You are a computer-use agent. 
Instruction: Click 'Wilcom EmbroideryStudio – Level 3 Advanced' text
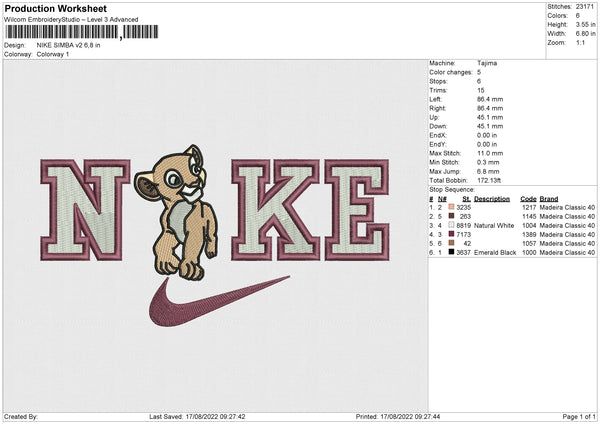point(71,20)
